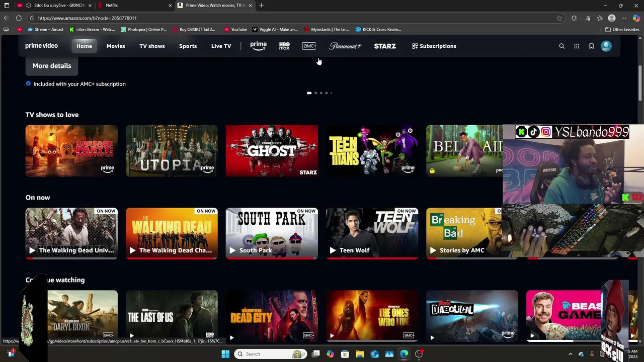The height and width of the screenshot is (362, 644).
Task: Open the Buy OBSBOT Tail 2 bookmark
Action: click(194, 29)
